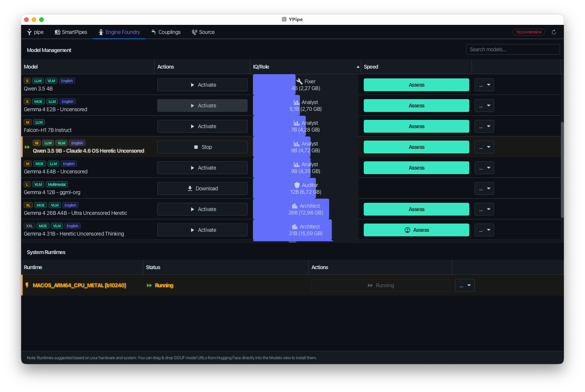Click the running arrows icon beside Qwen 3.5 9B
Viewport: 585px width, 392px height.
27,147
